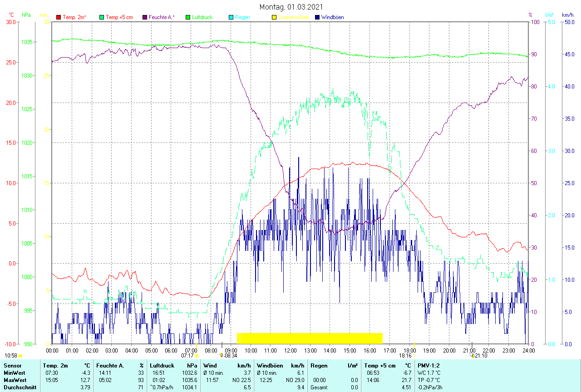581x392 pixels.
Task: Click the green Temp +5 cm legend swatch
Action: [102, 17]
